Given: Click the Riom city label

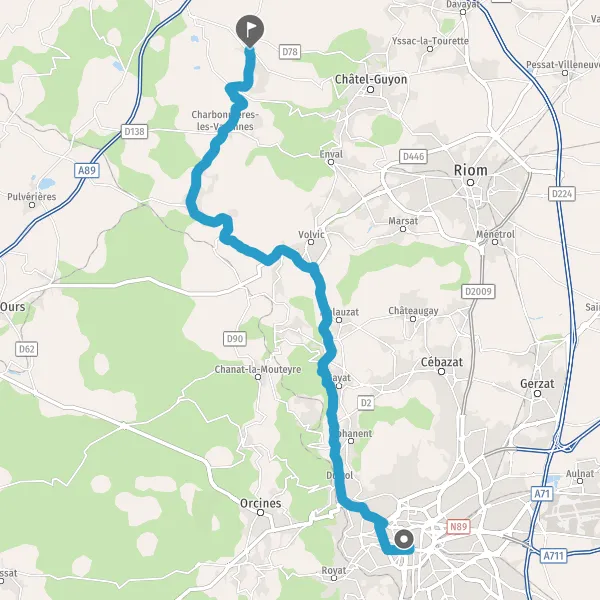Looking at the screenshot, I should [471, 170].
